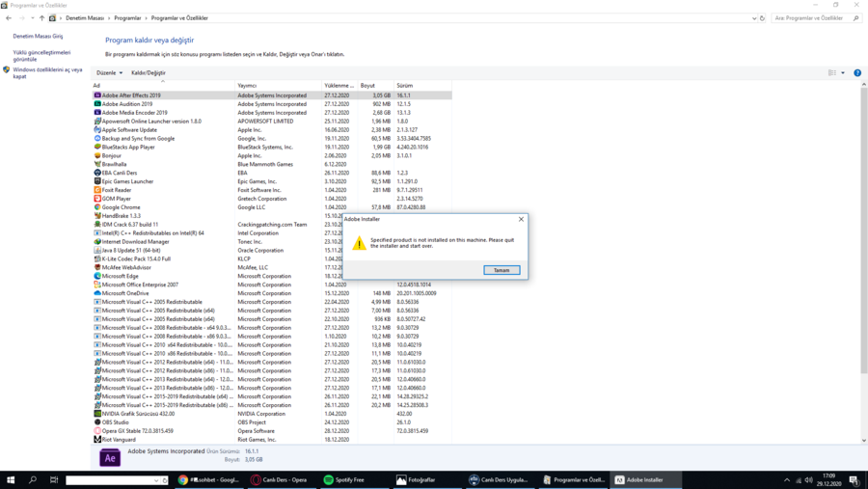Expand the address bar history dropdown
The height and width of the screenshot is (489, 868).
pyautogui.click(x=754, y=18)
